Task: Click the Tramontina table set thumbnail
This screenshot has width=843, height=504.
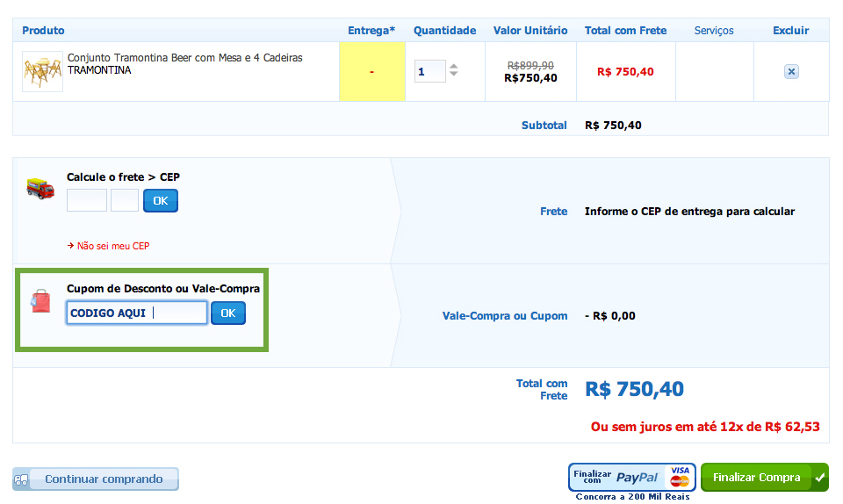Action: (x=42, y=71)
